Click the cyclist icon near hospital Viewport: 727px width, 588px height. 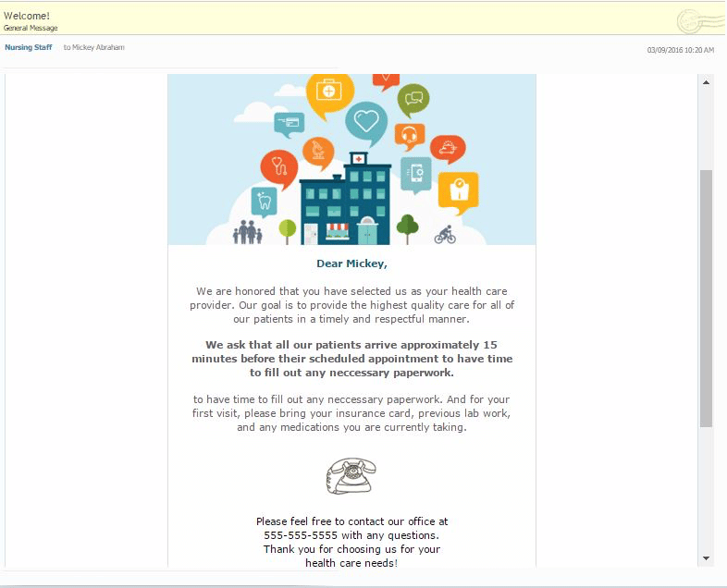445,235
